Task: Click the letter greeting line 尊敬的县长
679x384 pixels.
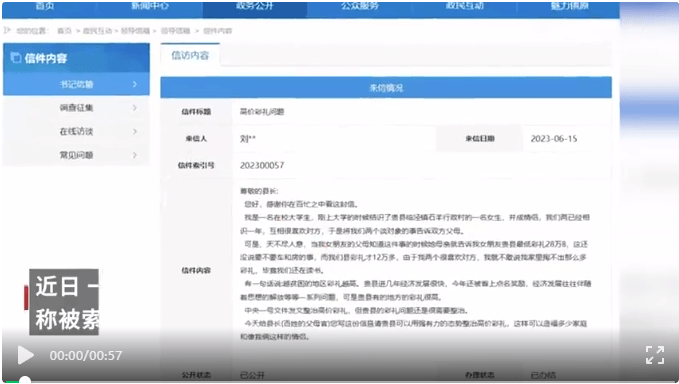Action: 259,191
